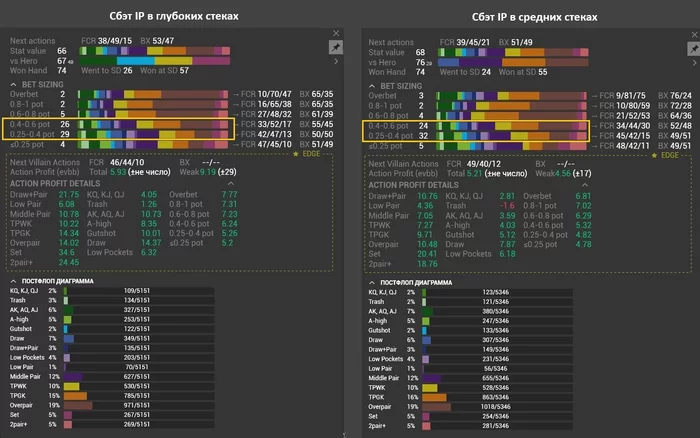
Task: Collapse ACTION PROFIT DETAILS in глубоких стеках panel
Action: (231, 184)
